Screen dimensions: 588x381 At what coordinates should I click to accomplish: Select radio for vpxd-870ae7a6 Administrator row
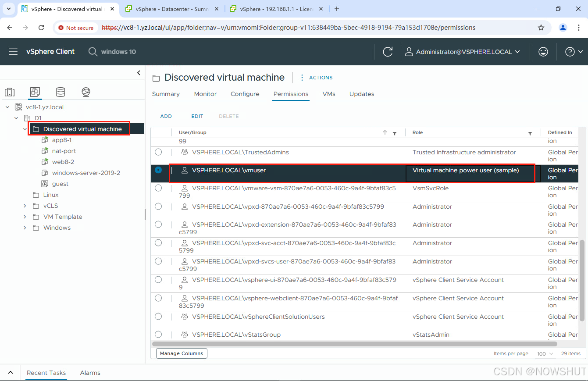158,206
